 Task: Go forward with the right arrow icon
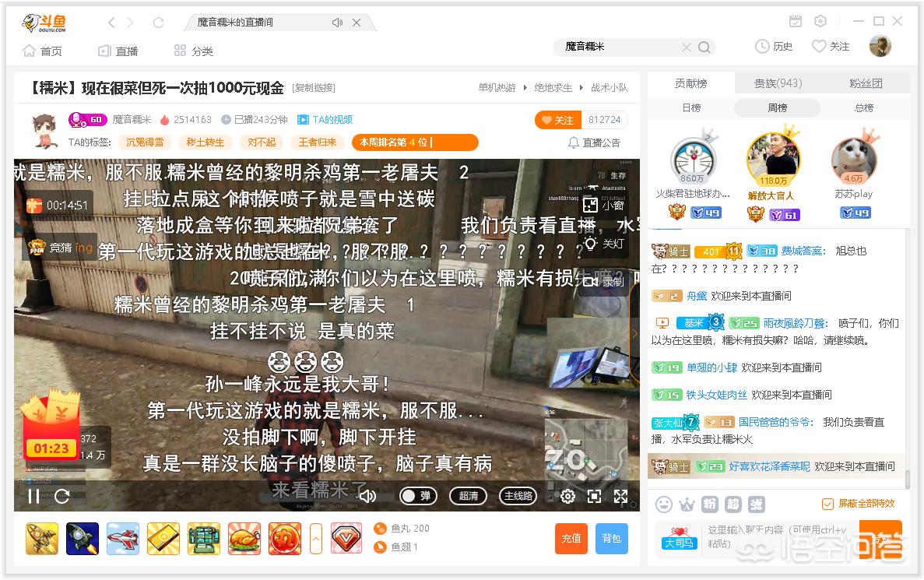(130, 23)
